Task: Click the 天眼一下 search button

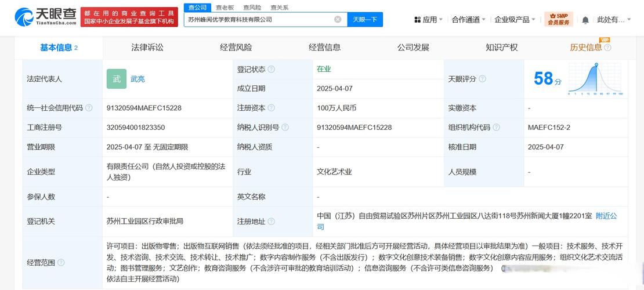Action: point(365,19)
